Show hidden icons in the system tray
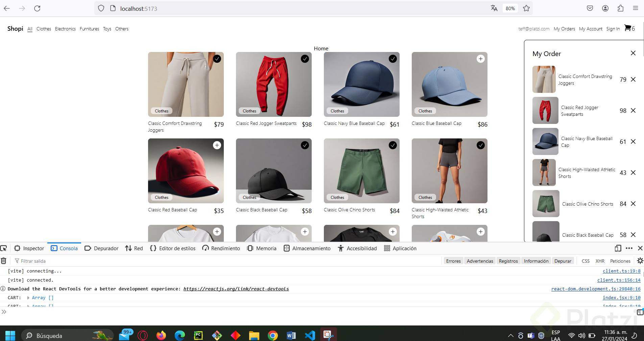The height and width of the screenshot is (341, 644). point(510,336)
